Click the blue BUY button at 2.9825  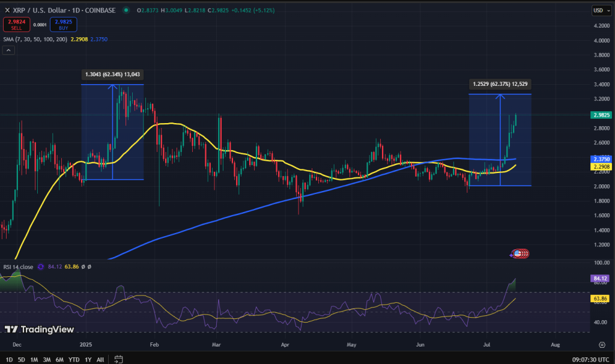(x=64, y=25)
